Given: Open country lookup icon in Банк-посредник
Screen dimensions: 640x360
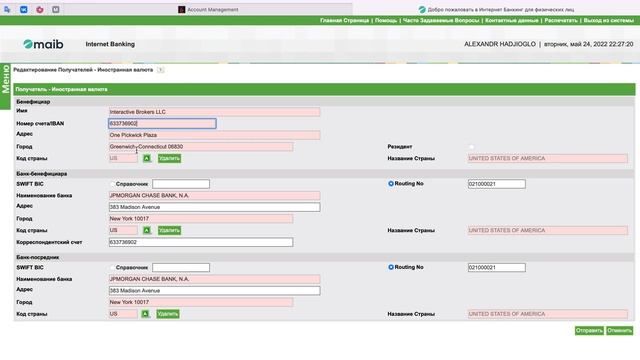Looking at the screenshot, I should (x=145, y=314).
